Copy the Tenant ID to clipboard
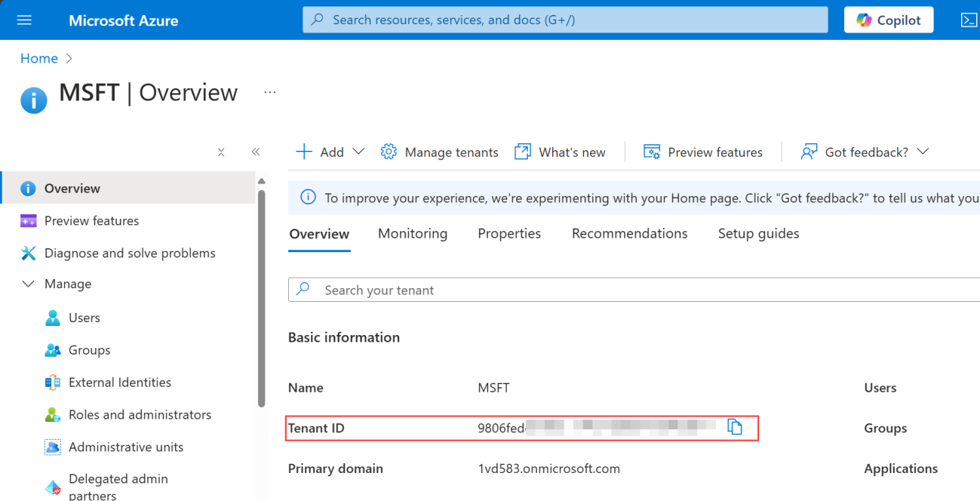Screen dimensions: 980x501 (735, 427)
